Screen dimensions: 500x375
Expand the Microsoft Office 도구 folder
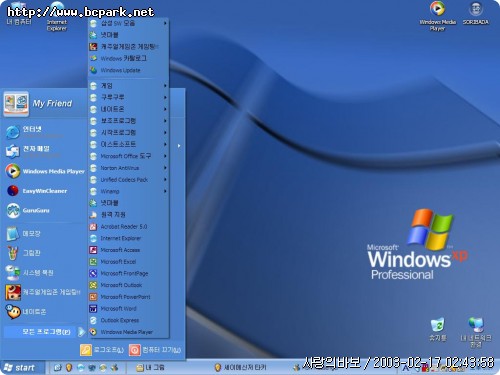[x=128, y=156]
